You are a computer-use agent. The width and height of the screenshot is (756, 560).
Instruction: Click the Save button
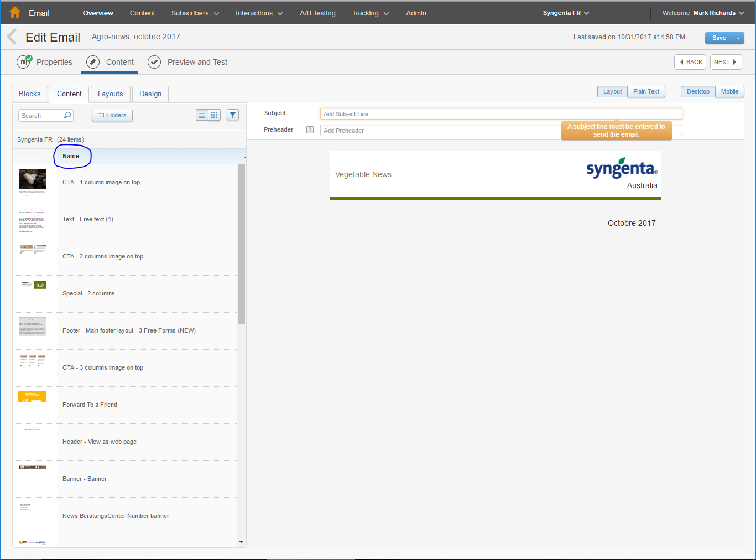[718, 38]
